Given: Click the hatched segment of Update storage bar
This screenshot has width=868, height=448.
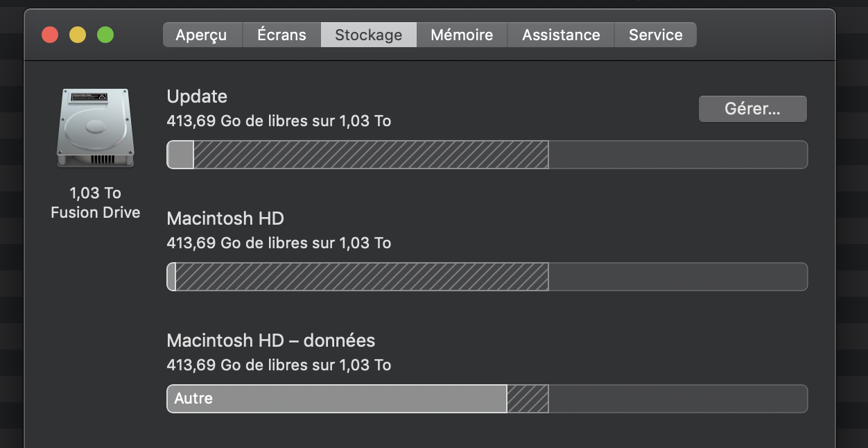Looking at the screenshot, I should [x=371, y=155].
